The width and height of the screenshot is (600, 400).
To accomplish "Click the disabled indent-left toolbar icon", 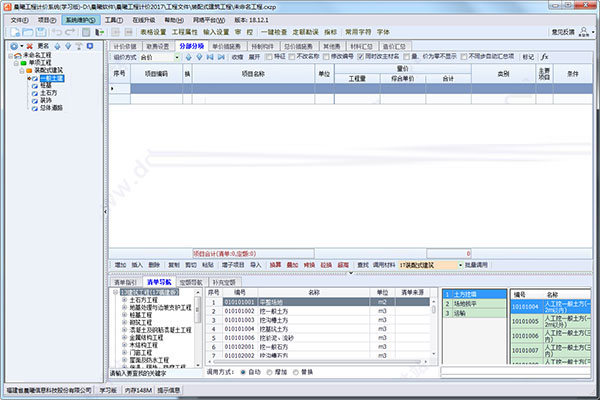I will pos(116,33).
